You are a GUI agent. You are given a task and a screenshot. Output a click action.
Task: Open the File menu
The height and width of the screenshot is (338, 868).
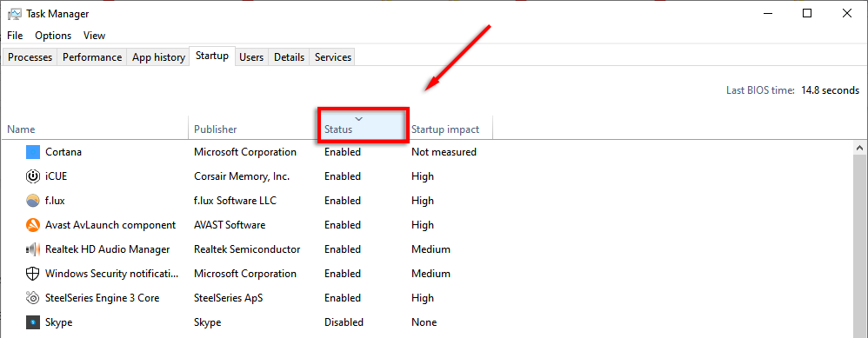pyautogui.click(x=15, y=36)
